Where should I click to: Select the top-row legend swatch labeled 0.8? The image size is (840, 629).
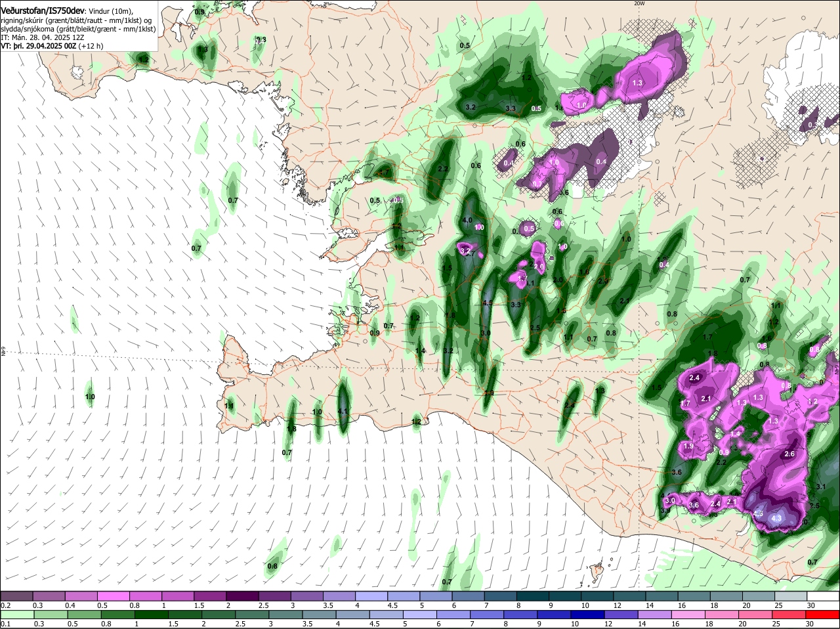pos(145,596)
